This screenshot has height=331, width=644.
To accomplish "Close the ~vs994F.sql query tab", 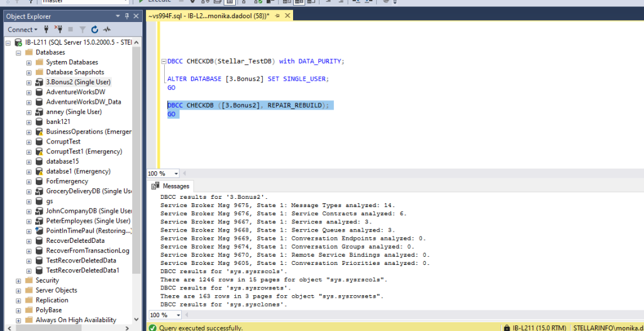I will [x=287, y=16].
